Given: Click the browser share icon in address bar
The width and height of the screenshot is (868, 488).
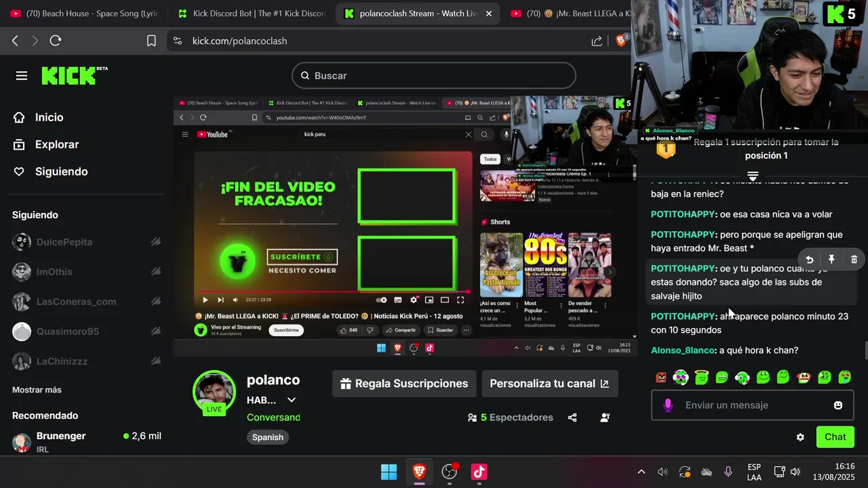Looking at the screenshot, I should (x=597, y=41).
